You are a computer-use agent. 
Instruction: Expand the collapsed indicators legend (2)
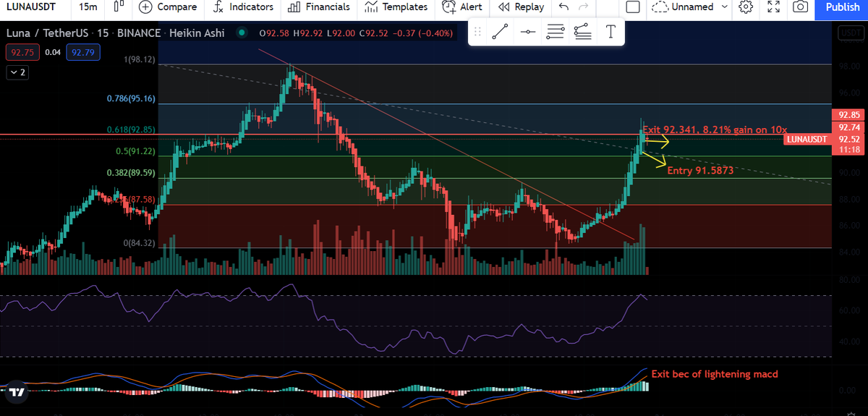click(x=17, y=72)
